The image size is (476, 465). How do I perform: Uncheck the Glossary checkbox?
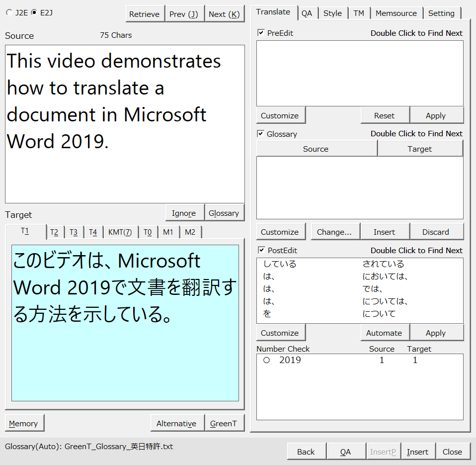(261, 134)
